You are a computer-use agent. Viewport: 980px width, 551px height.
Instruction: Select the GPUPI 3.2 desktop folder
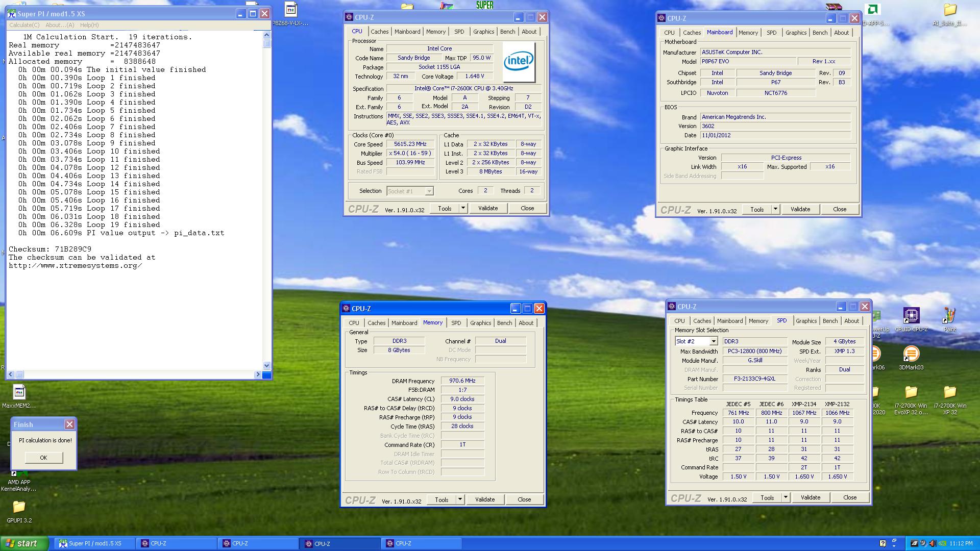click(x=19, y=511)
